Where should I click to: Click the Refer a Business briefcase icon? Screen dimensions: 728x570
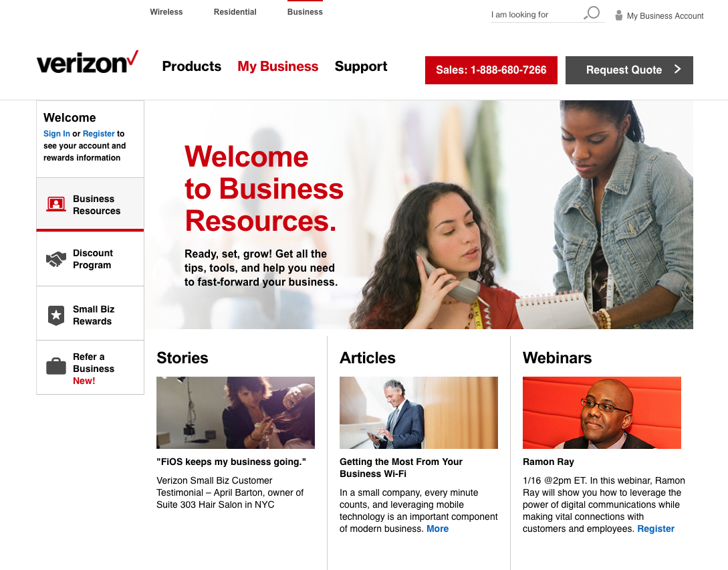coord(55,366)
